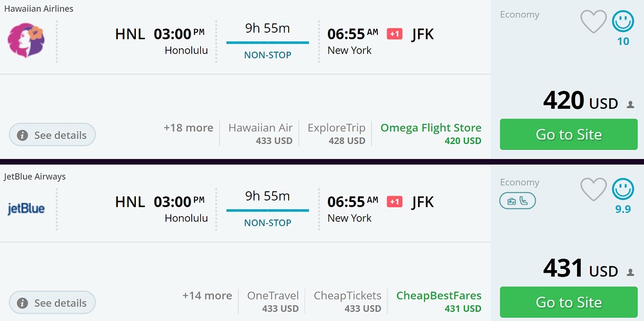Expand See details for Hawaiian Airlines flight

[52, 135]
